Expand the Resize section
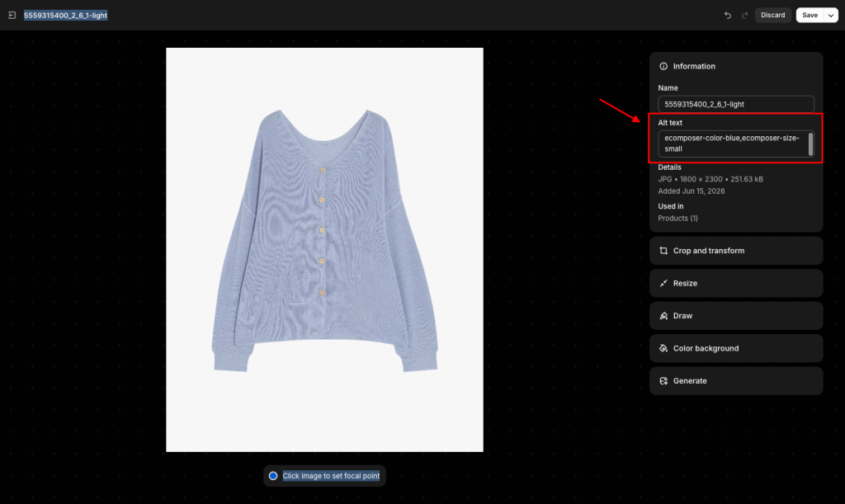Screen dimensions: 845x504 pos(736,283)
